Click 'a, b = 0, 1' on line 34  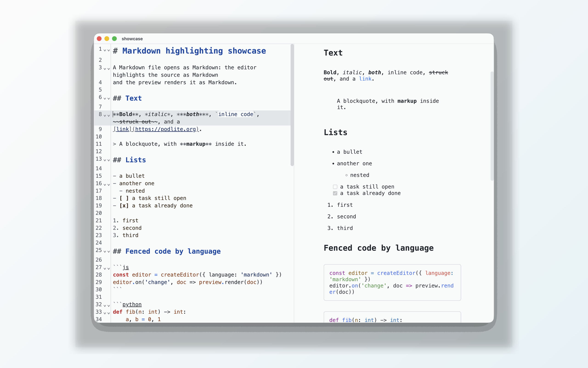(x=143, y=319)
